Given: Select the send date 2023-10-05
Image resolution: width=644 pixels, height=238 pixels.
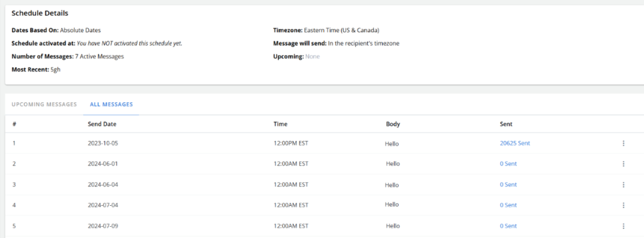Looking at the screenshot, I should tap(103, 144).
